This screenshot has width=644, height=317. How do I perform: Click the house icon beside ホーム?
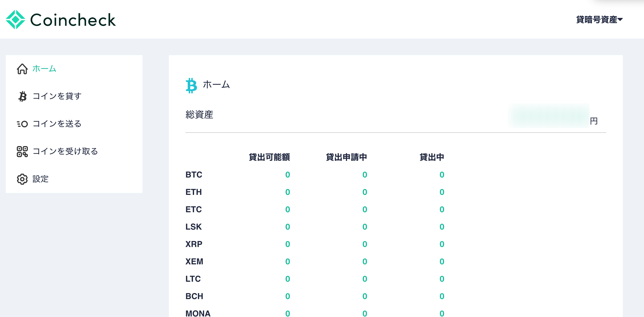click(x=22, y=69)
